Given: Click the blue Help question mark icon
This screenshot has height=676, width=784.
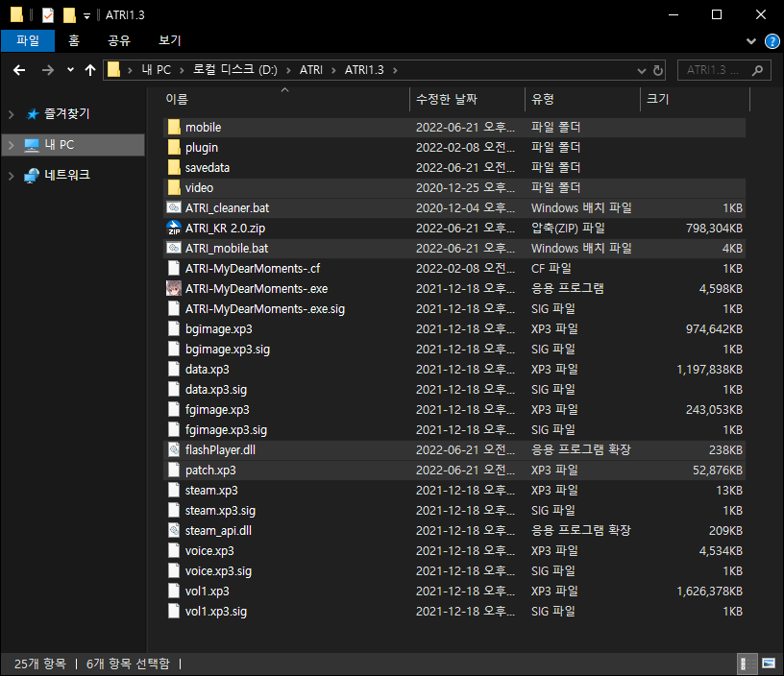Looking at the screenshot, I should tap(772, 41).
